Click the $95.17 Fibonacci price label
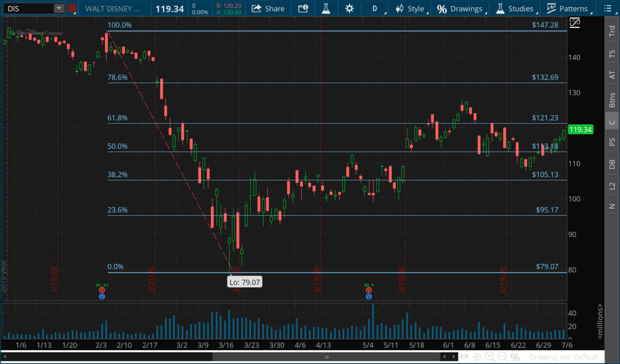The width and height of the screenshot is (620, 364). point(547,210)
